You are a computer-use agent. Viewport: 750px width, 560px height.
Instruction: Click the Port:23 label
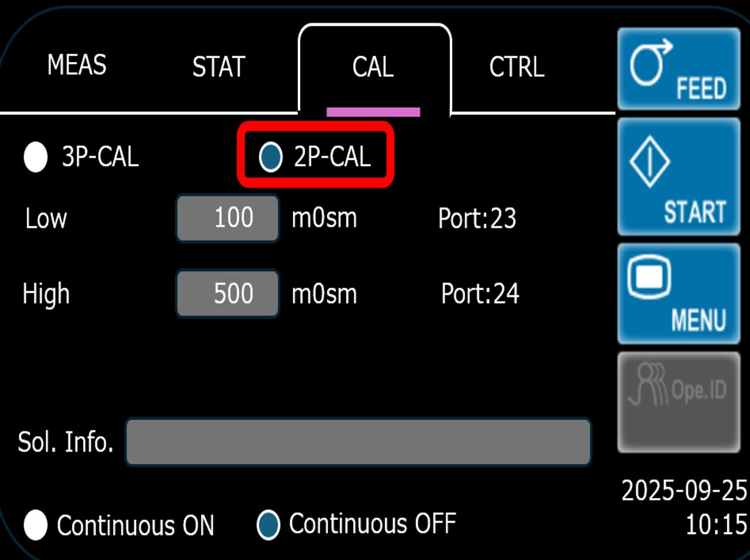477,219
